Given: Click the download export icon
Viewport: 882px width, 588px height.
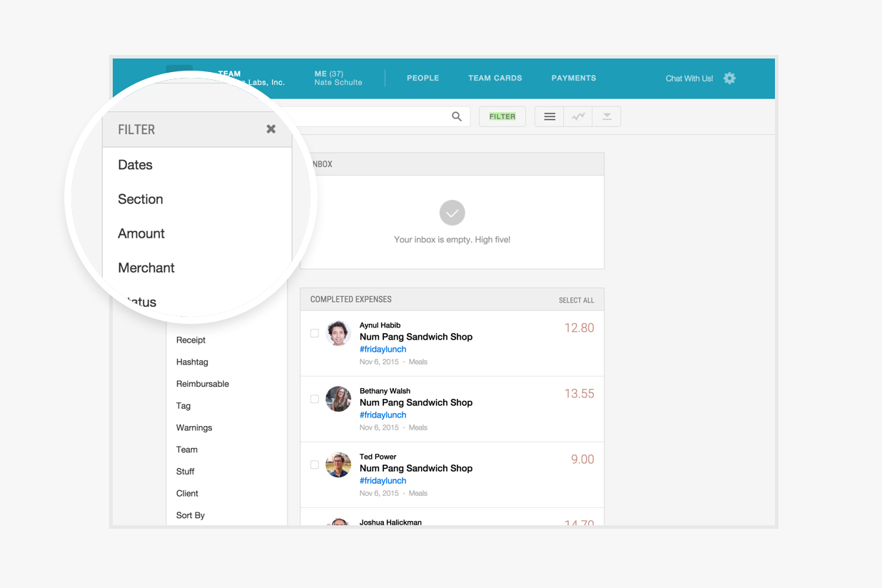Looking at the screenshot, I should [x=607, y=117].
